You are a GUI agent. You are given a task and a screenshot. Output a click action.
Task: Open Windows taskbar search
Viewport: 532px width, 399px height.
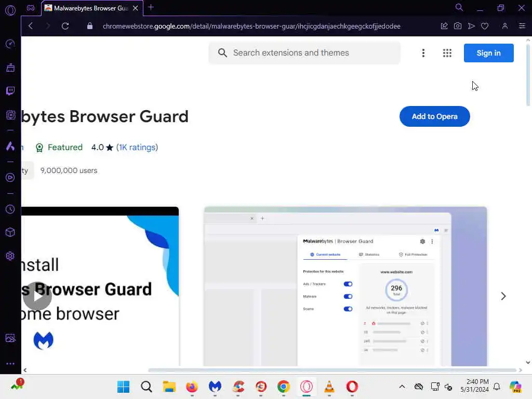[146, 387]
